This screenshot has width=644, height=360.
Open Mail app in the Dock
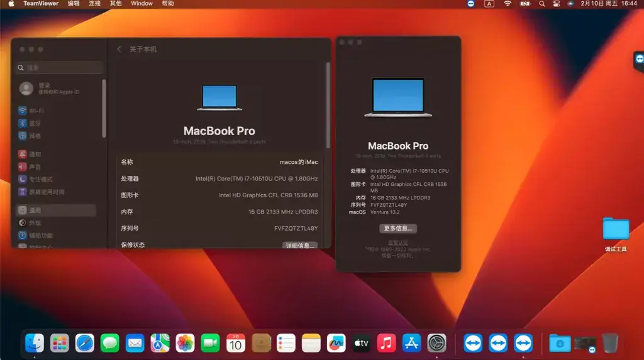tap(135, 343)
